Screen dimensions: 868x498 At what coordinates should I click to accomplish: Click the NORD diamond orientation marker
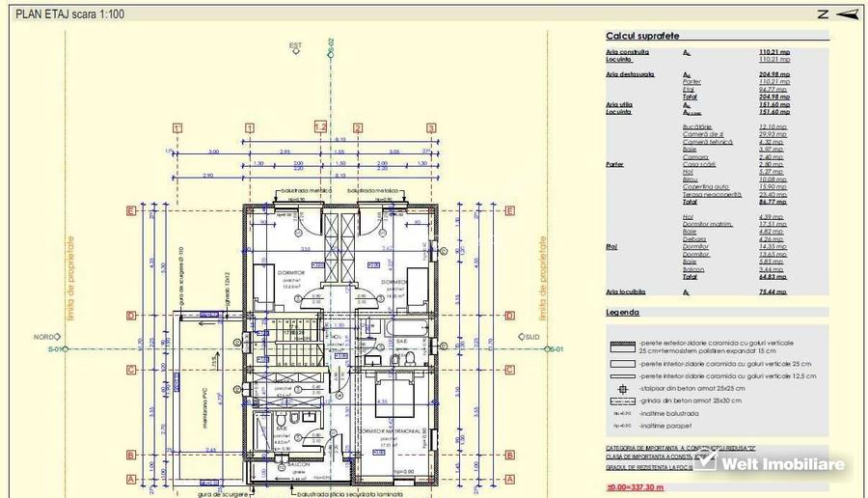pos(57,336)
